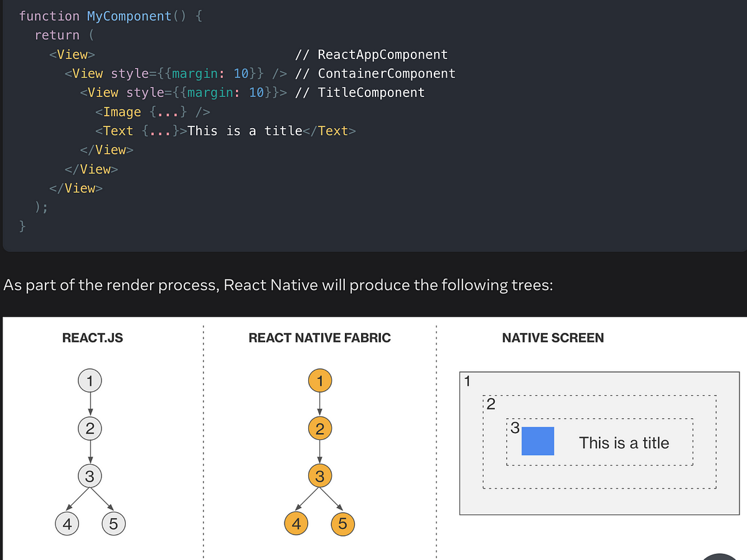747x560 pixels.
Task: Click node 5 in the REACT.JS tree
Action: (113, 523)
